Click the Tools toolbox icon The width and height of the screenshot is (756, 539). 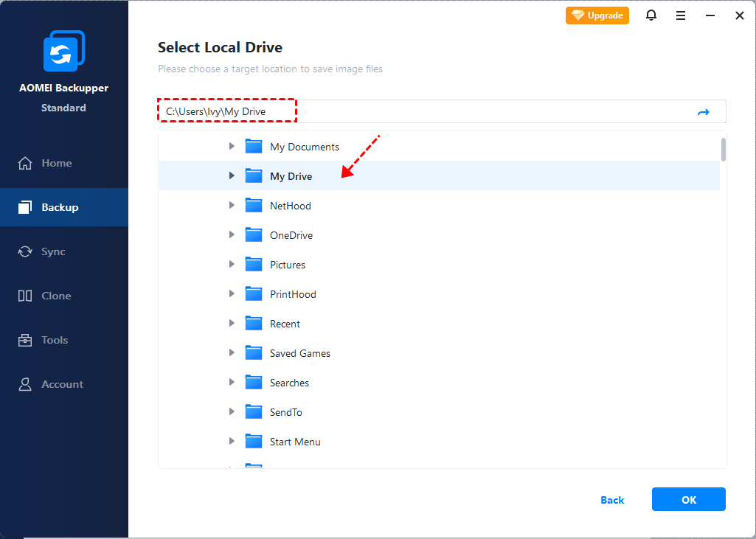(x=25, y=340)
